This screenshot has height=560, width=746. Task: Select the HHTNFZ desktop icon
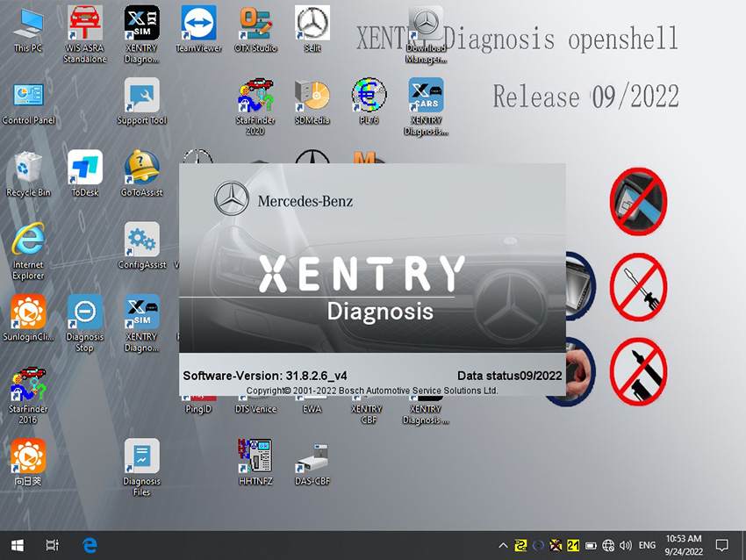point(255,463)
